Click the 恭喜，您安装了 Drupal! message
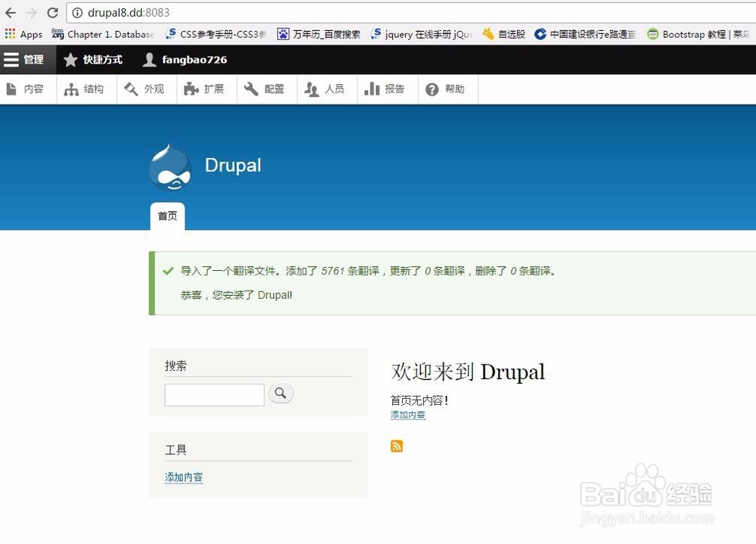The image size is (756, 544). [236, 295]
